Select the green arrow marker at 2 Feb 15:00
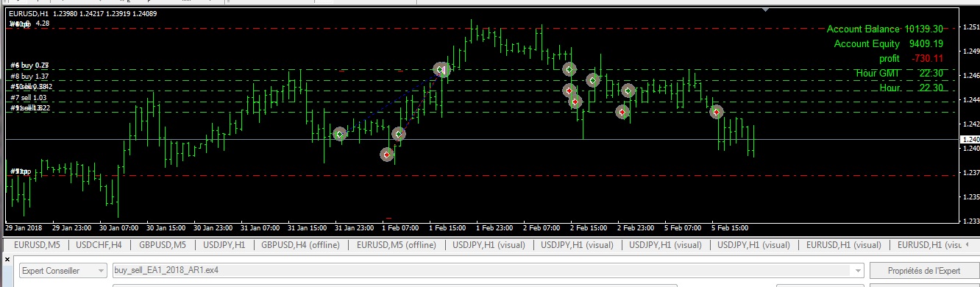This screenshot has height=287, width=980. pyautogui.click(x=592, y=79)
